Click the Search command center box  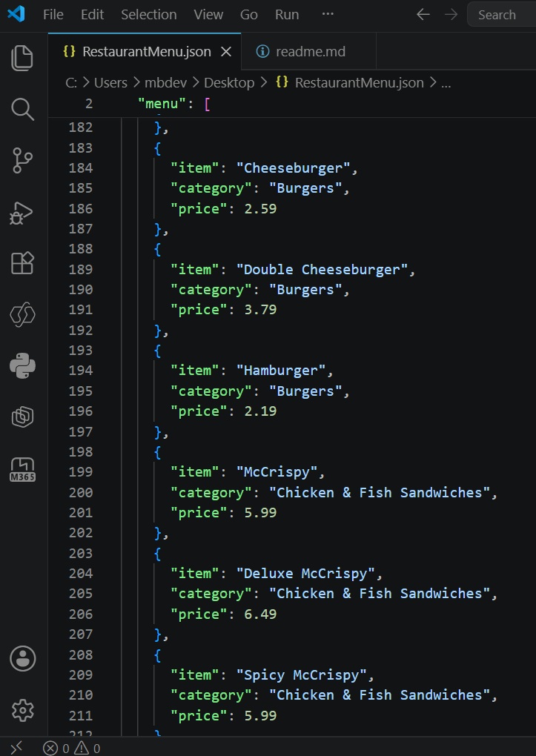coord(502,15)
